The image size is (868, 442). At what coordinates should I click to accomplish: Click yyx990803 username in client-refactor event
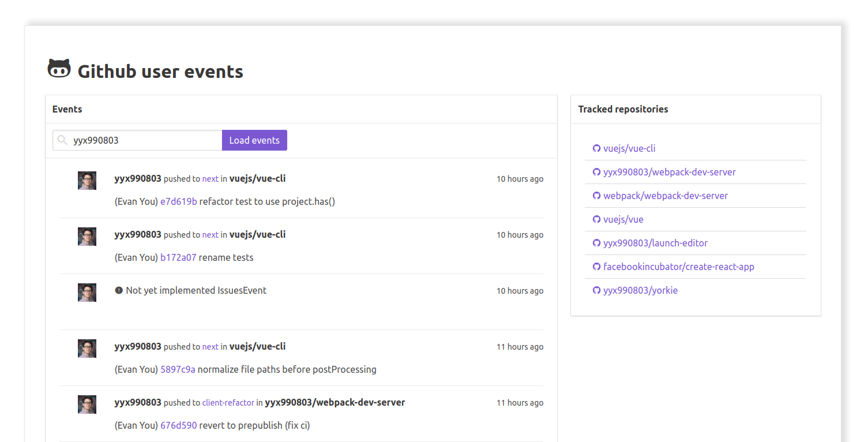coord(138,402)
